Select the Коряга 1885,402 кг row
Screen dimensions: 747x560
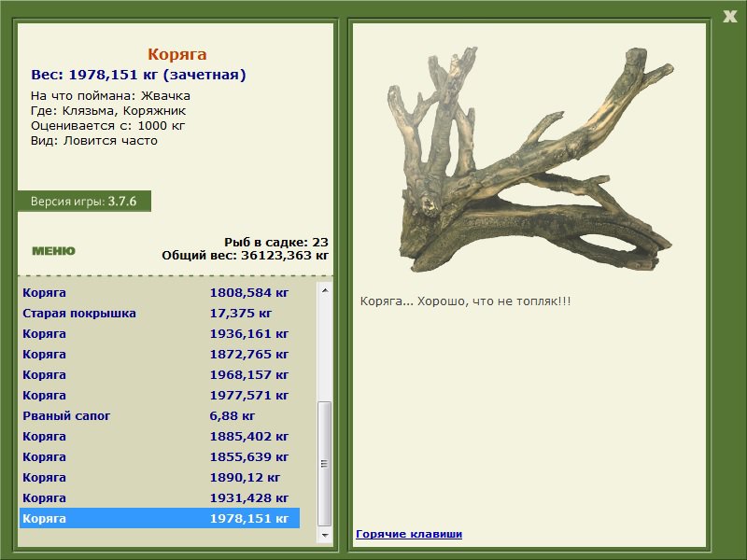click(160, 436)
